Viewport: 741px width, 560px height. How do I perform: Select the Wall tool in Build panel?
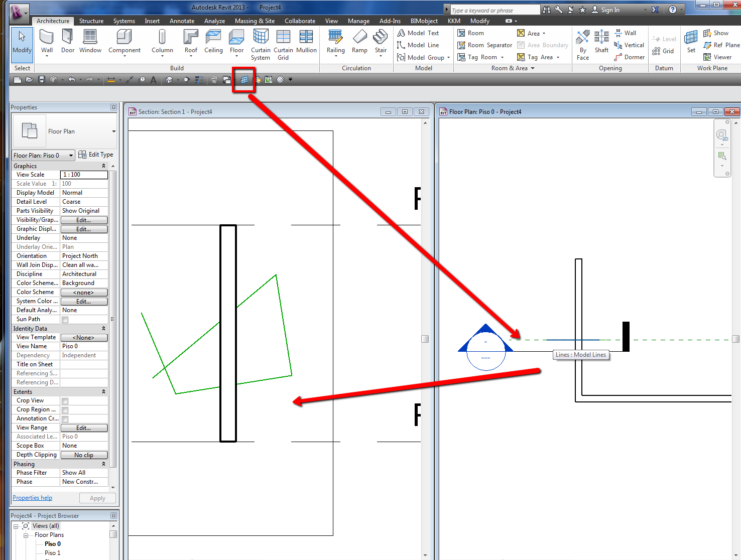[47, 41]
